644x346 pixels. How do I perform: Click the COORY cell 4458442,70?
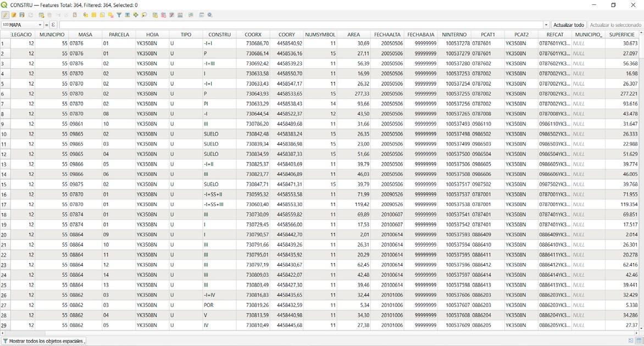tap(287, 235)
